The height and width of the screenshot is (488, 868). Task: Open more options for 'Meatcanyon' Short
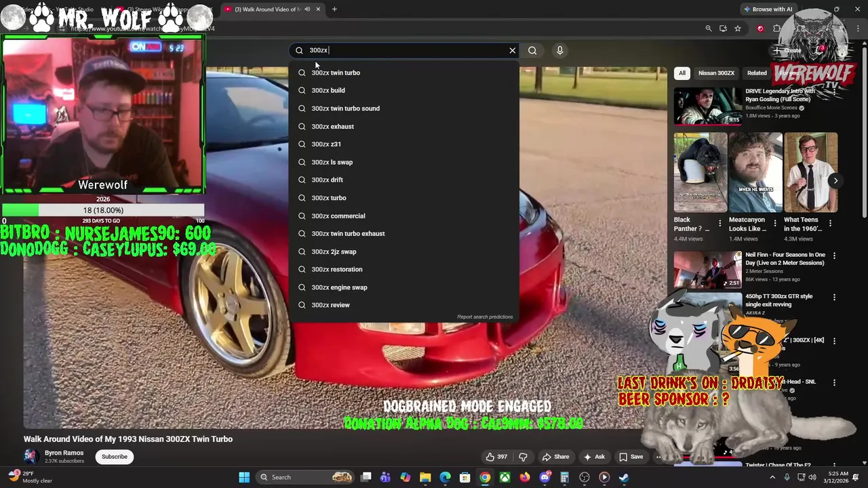[775, 223]
